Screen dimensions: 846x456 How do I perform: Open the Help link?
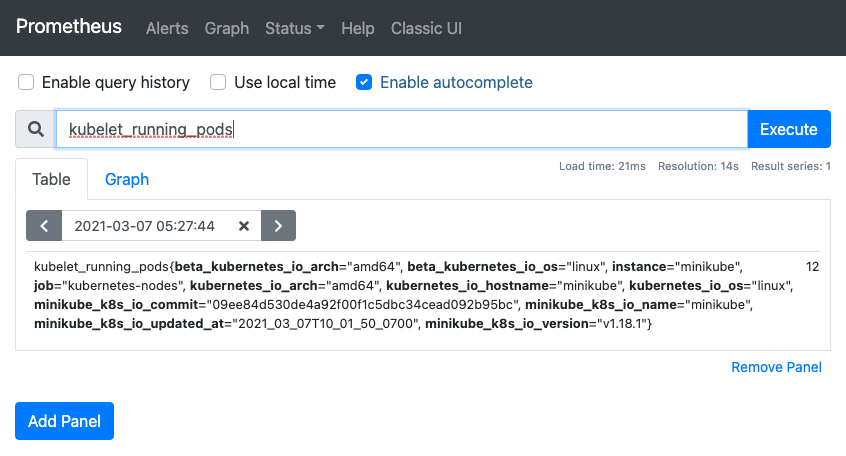(358, 28)
